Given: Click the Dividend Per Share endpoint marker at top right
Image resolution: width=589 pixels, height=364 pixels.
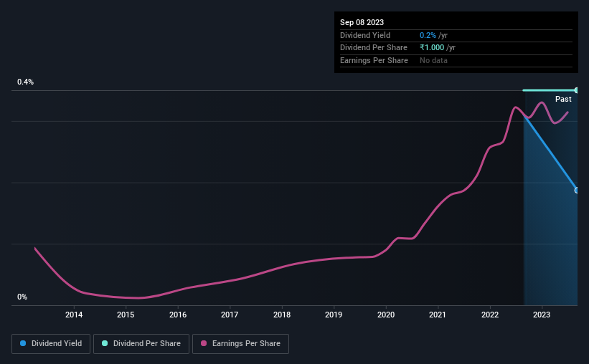Looking at the screenshot, I should point(576,90).
